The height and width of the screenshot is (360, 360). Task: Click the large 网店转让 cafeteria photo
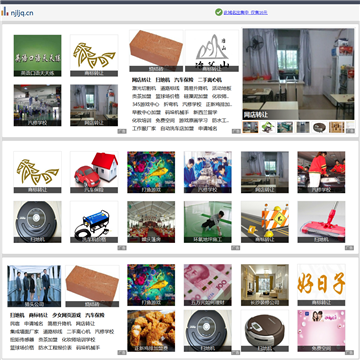coord(298,74)
